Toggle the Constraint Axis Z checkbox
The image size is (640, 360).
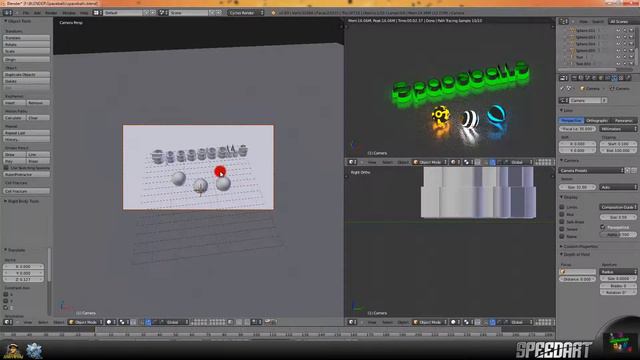6,307
